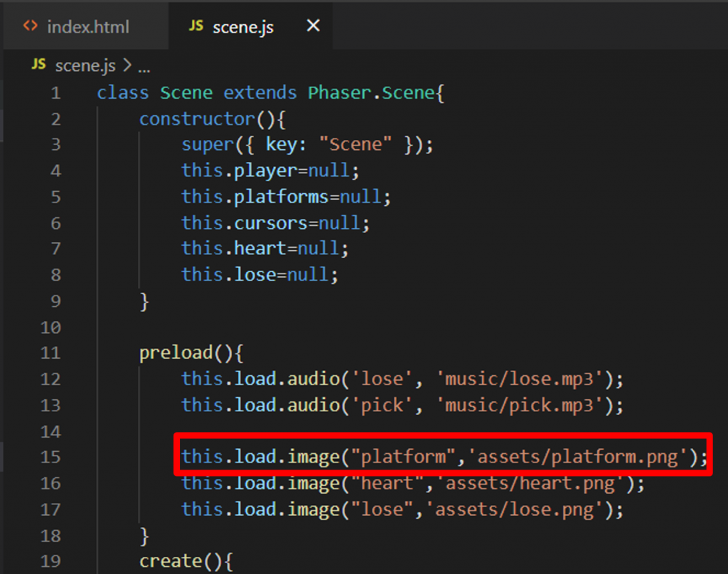
Task: Click load.image 'assets/platform.png' line
Action: coord(444,457)
